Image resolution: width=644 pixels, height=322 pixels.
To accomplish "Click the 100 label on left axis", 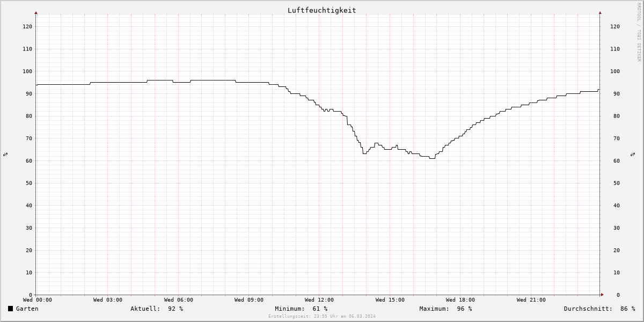I will coord(27,71).
